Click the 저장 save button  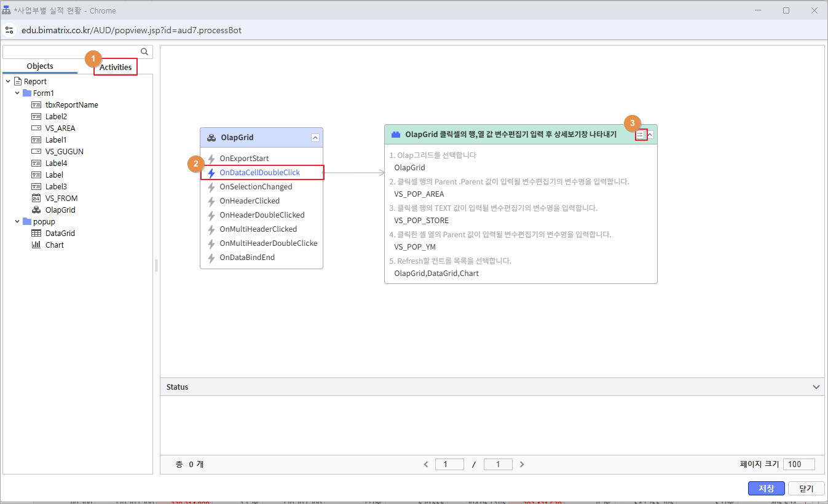pyautogui.click(x=766, y=489)
